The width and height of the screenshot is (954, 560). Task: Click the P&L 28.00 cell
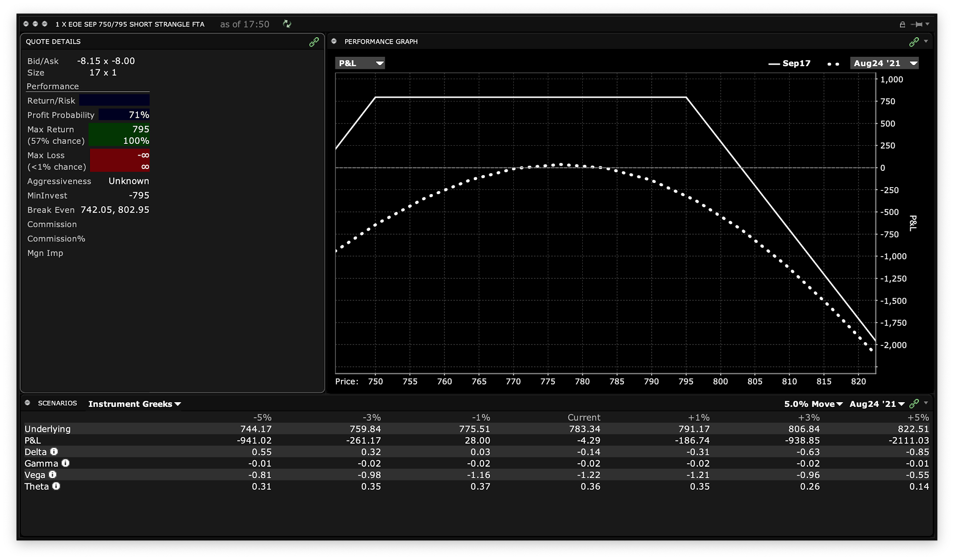tap(477, 440)
